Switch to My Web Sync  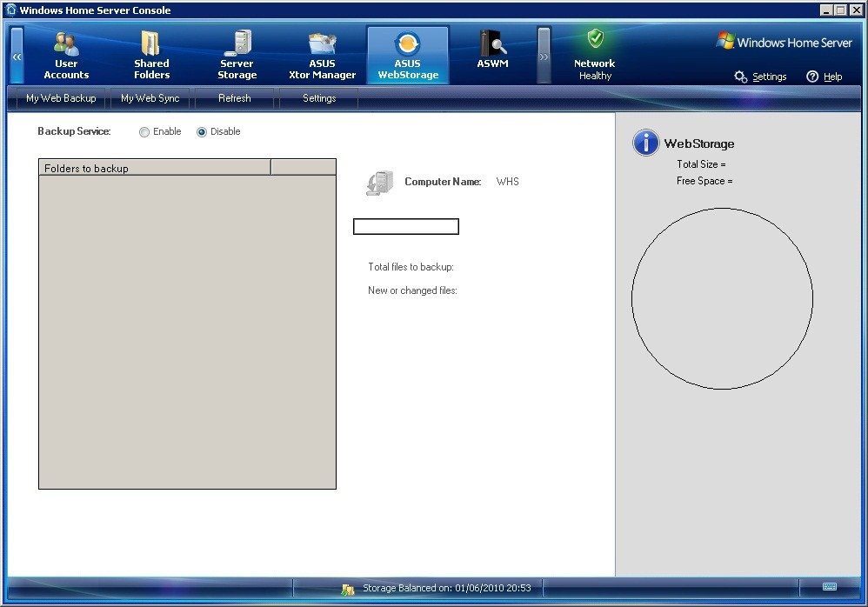[150, 98]
